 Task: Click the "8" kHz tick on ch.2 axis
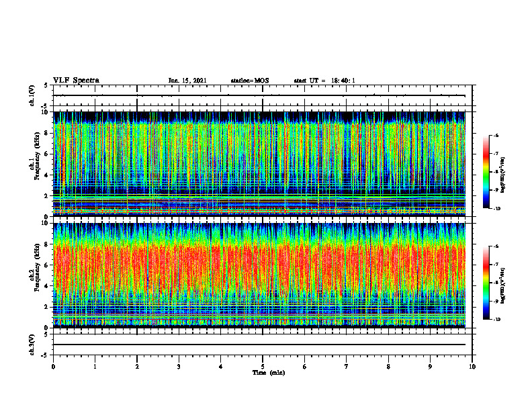[47, 244]
